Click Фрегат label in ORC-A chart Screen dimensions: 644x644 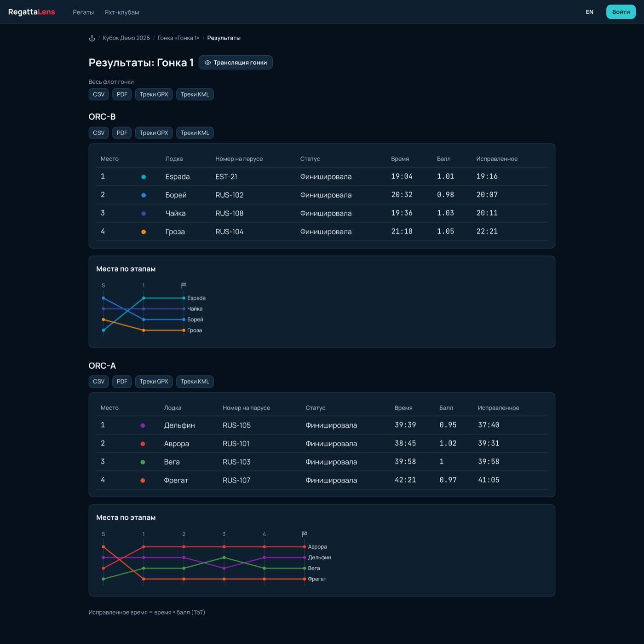[317, 579]
